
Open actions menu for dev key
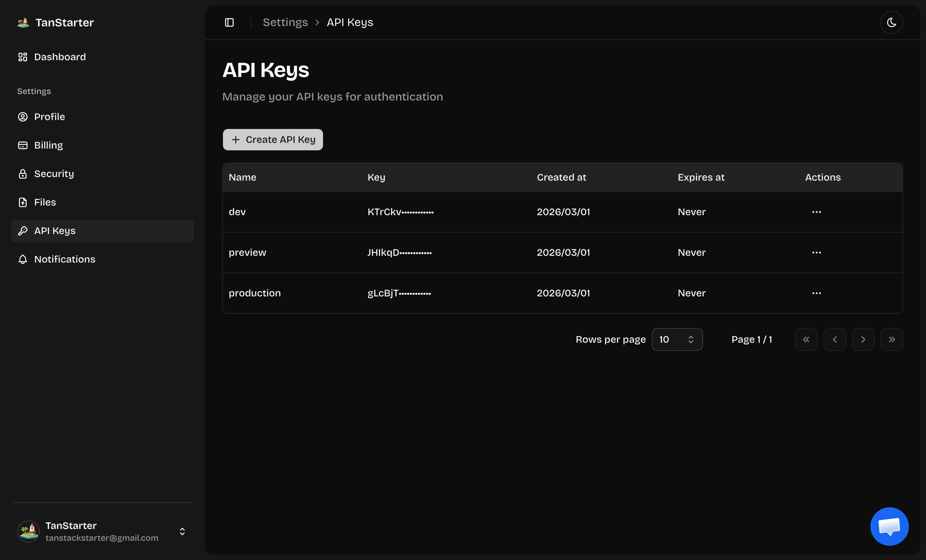816,212
